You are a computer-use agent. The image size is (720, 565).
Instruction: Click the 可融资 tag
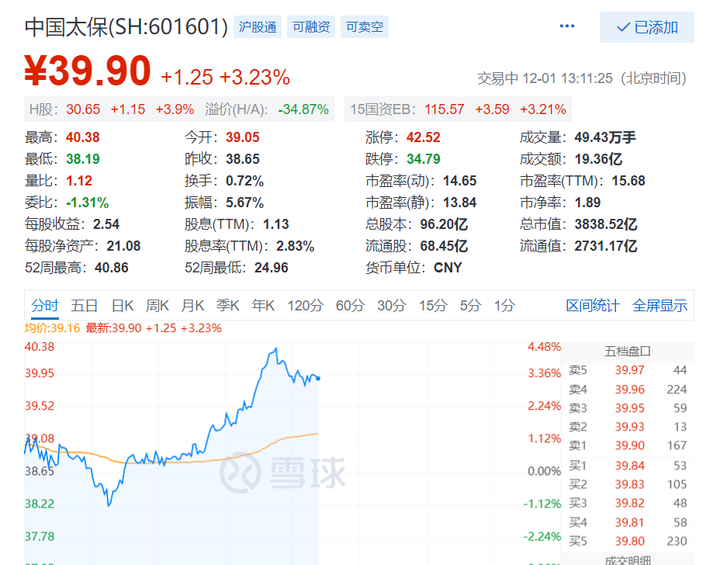(311, 27)
